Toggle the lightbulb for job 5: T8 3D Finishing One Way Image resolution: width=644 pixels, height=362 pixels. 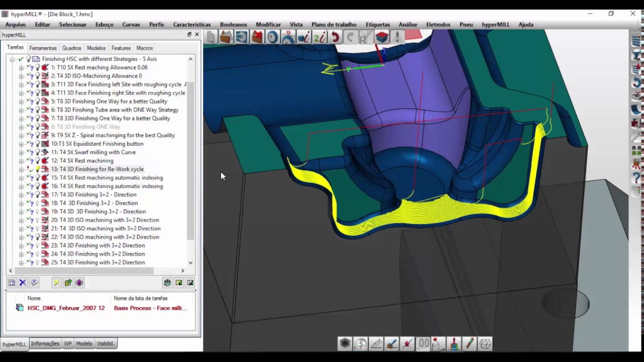point(37,102)
